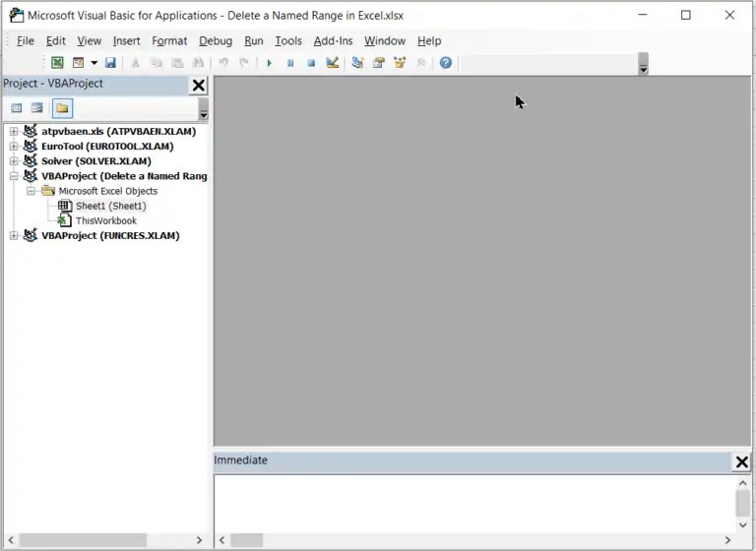
Task: Open Project panel toolbar options arrow
Action: pos(204,108)
